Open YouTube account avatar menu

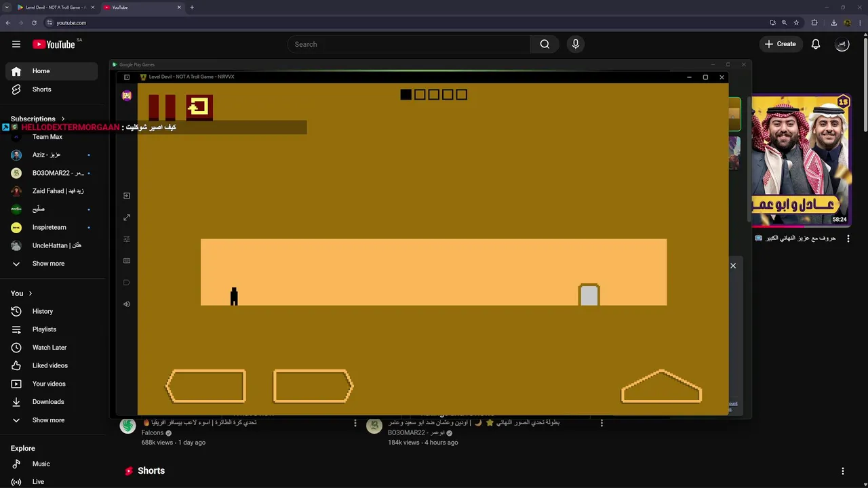point(842,44)
